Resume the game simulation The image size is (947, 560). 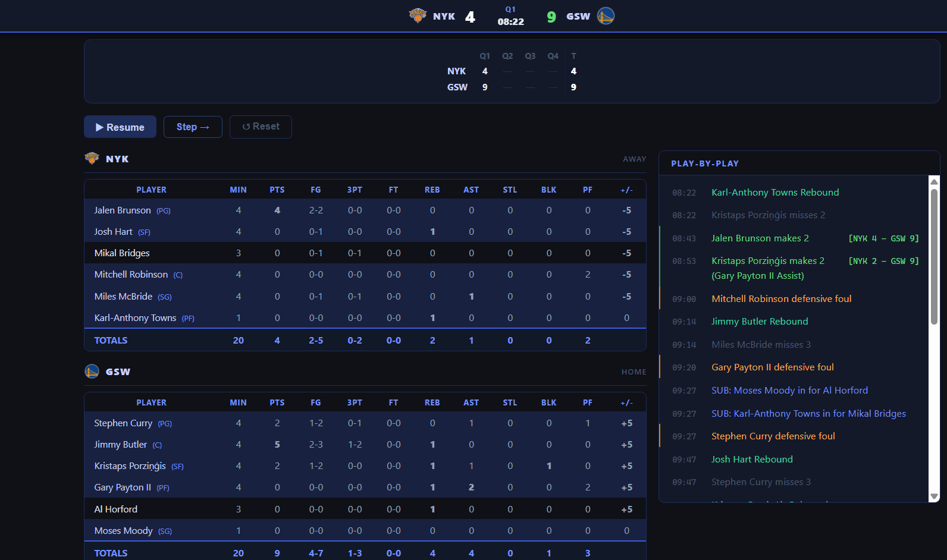[x=120, y=127]
